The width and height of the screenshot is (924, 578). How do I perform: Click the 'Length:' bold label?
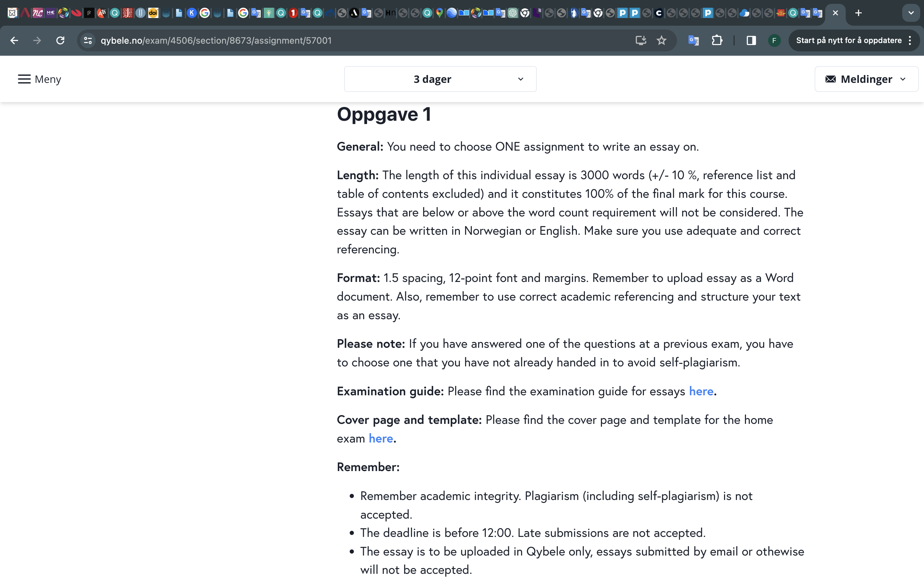click(x=358, y=175)
